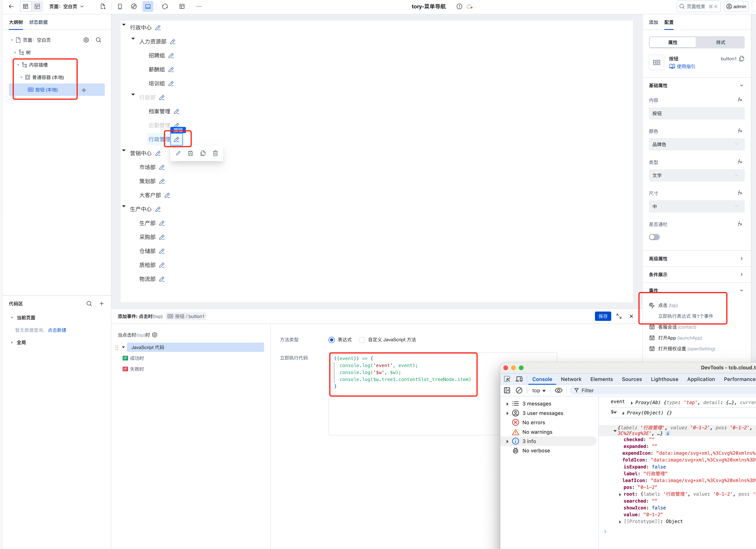This screenshot has width=756, height=549.
Task: Select 自定义 JavaScript 方法 radio option
Action: click(362, 340)
